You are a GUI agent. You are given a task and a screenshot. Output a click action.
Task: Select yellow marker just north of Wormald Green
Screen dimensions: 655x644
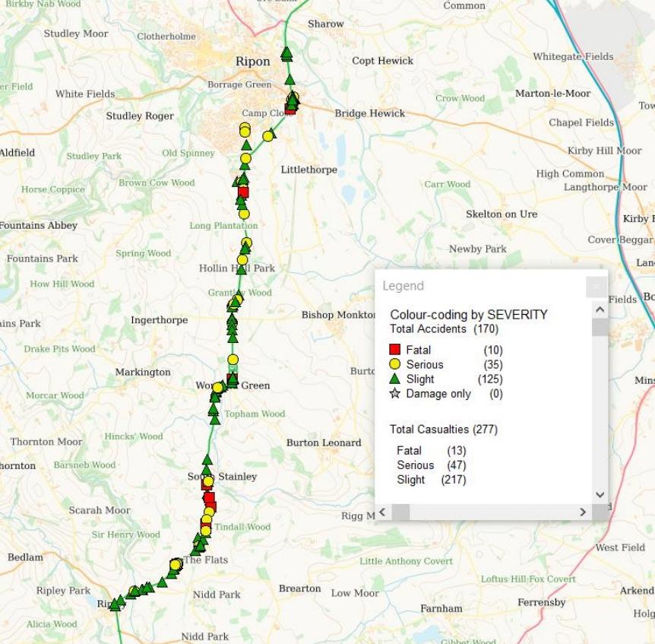[x=233, y=360]
